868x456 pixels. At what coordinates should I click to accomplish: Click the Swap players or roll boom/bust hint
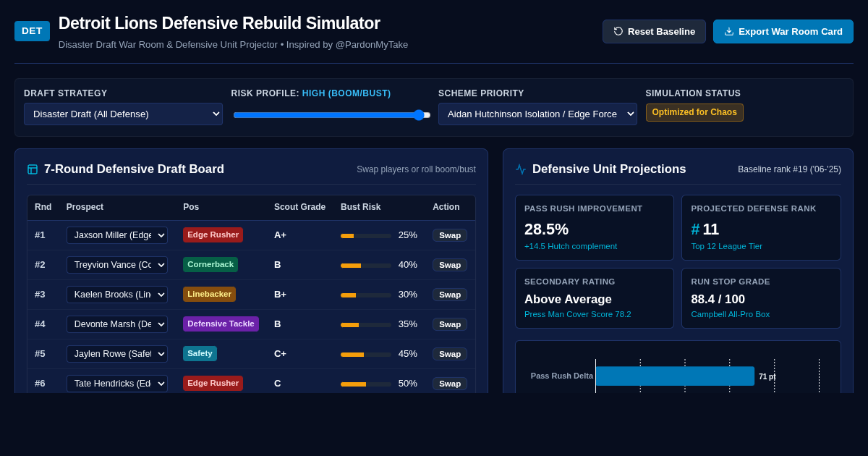[416, 169]
